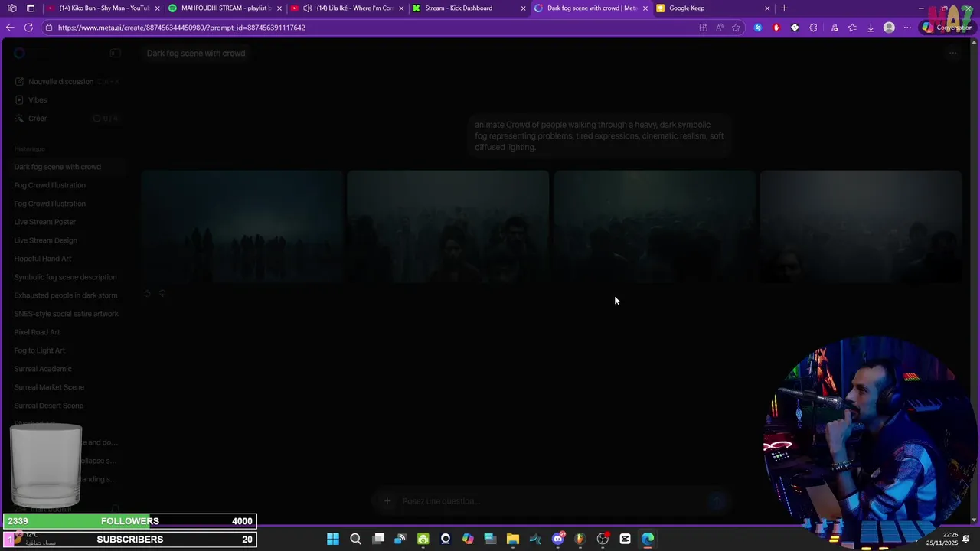Switch to Stream - Kick Dashboard tab
The image size is (980, 551).
click(x=469, y=8)
